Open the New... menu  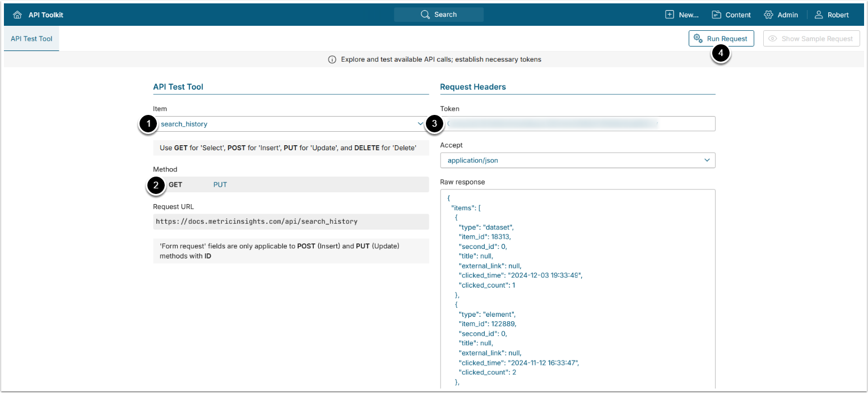(x=682, y=15)
